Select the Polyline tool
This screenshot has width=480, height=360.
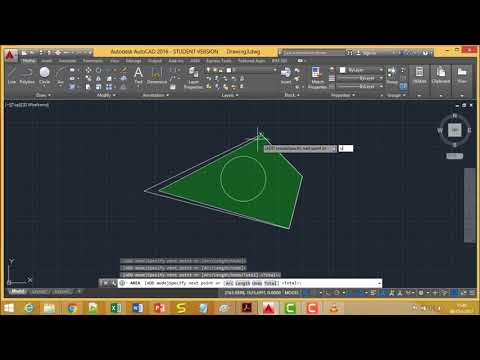27,75
